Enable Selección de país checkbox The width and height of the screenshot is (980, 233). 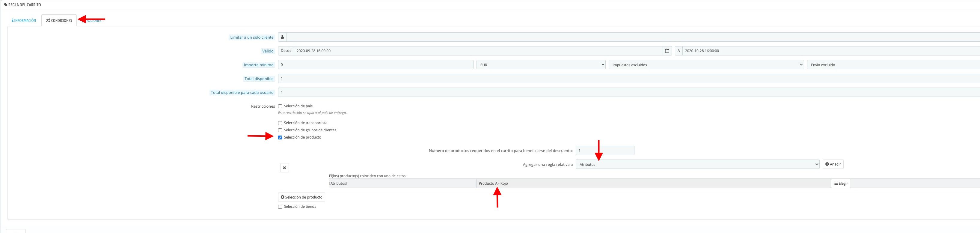coord(280,106)
